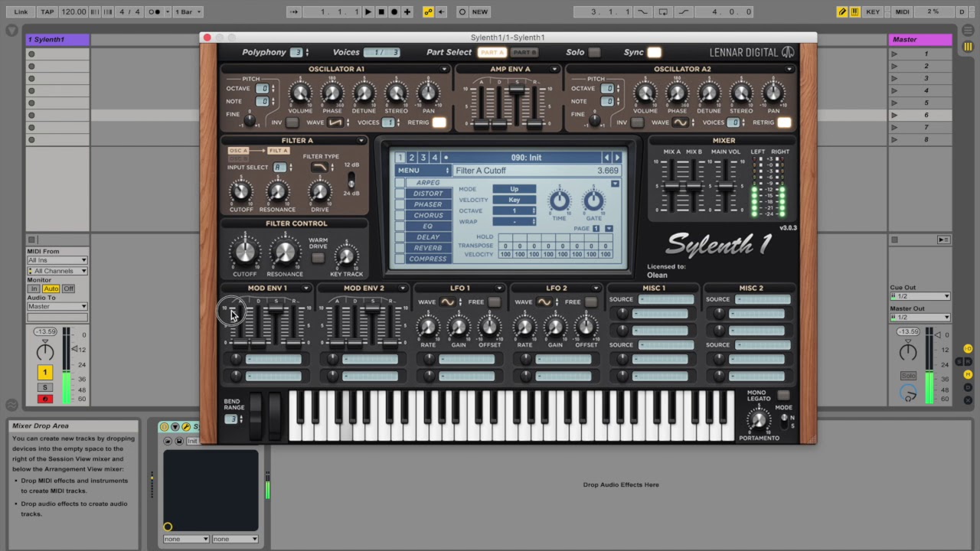Activate the yellow draw mode pencil icon

point(842,11)
